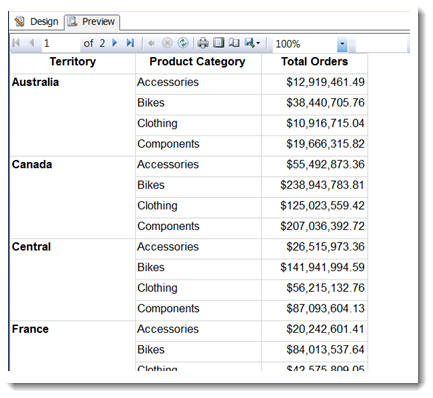Viewport: 433px width, 398px height.
Task: Select the Preview tab
Action: click(x=92, y=22)
